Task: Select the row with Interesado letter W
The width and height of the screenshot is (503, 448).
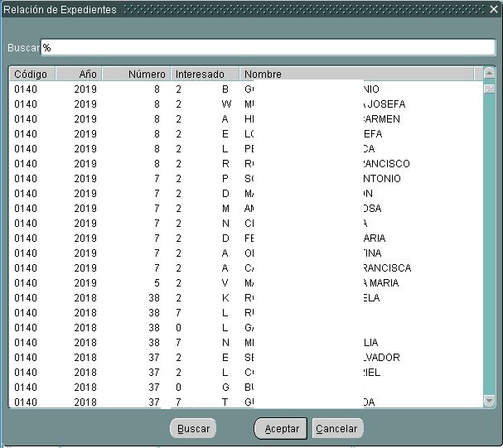Action: coord(224,104)
